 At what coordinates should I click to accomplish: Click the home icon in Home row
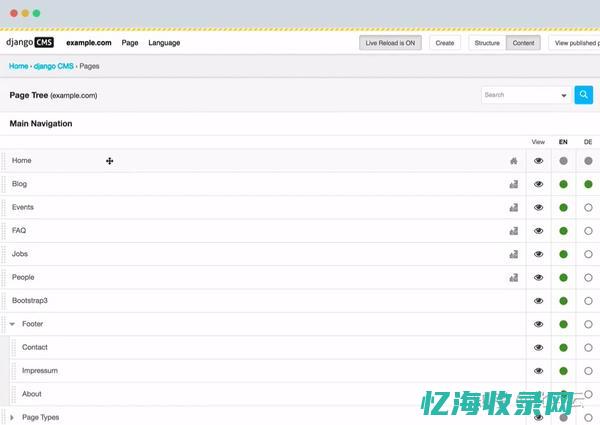[x=514, y=161]
